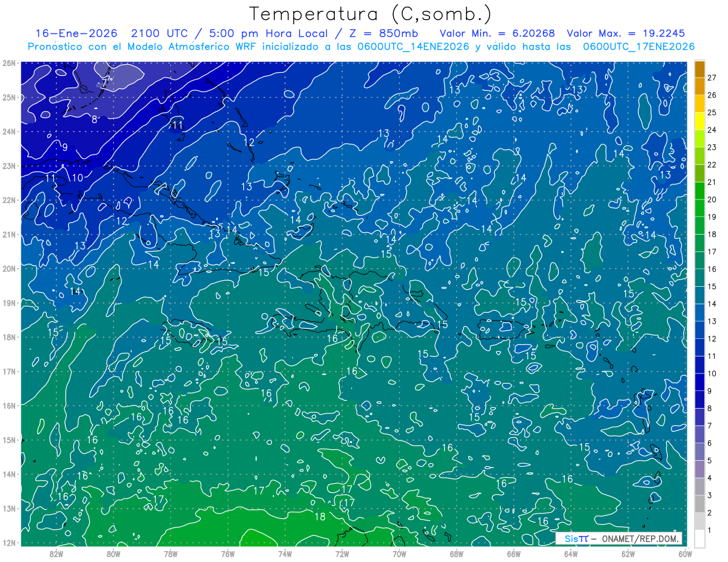The height and width of the screenshot is (562, 728).
Task: Click the '24N' latitude axis label
Action: 8,132
